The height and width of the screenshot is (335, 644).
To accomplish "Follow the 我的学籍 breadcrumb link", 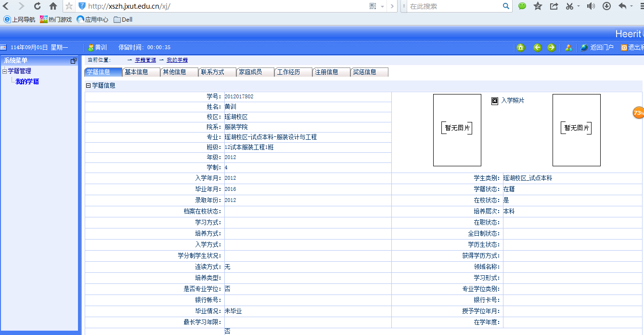I will [177, 60].
